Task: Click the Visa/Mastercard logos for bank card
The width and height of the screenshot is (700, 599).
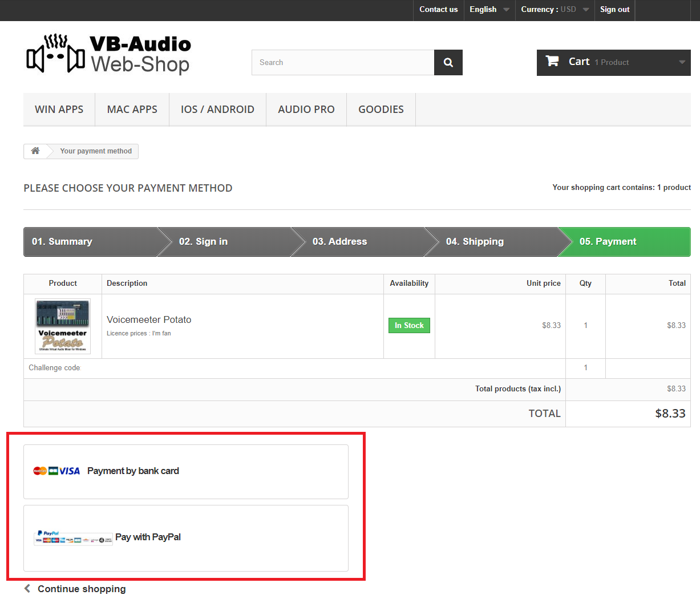Action: coord(56,471)
